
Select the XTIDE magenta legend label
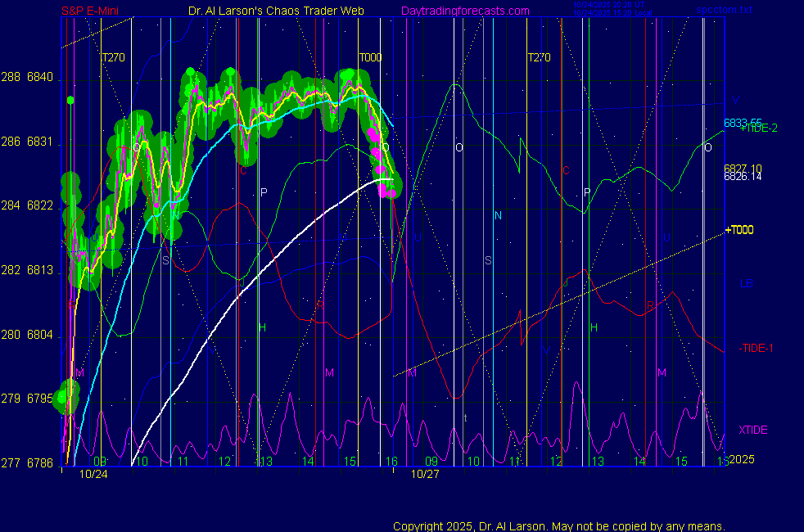753,430
